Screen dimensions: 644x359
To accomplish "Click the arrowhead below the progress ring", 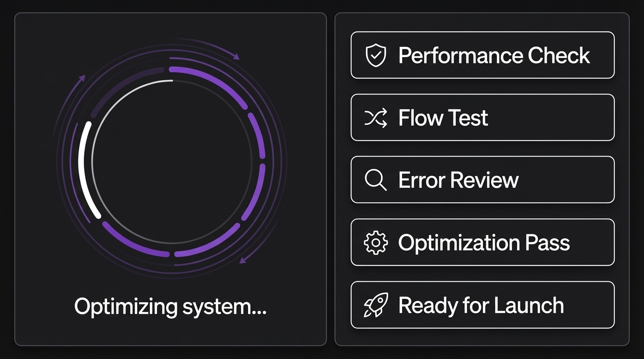I will click(242, 260).
